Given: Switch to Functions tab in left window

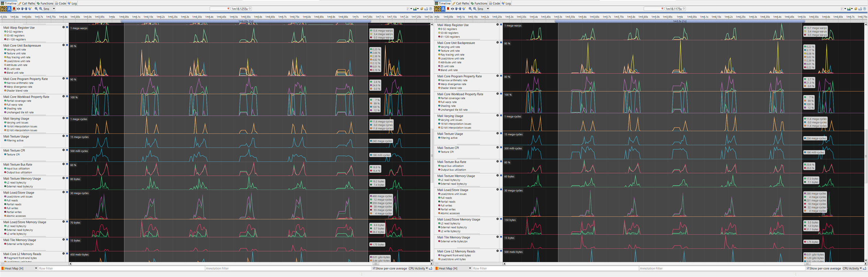Looking at the screenshot, I should (45, 3).
